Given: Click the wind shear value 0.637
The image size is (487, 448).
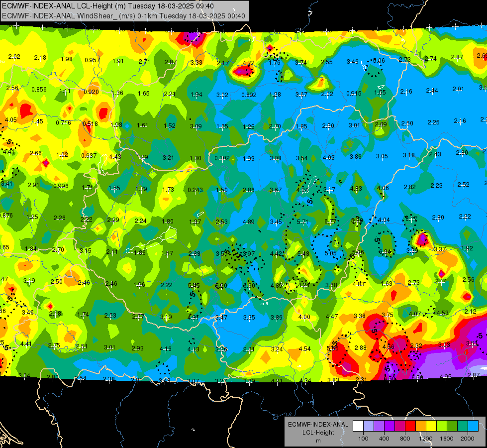Looking at the screenshot, I should [x=89, y=155].
